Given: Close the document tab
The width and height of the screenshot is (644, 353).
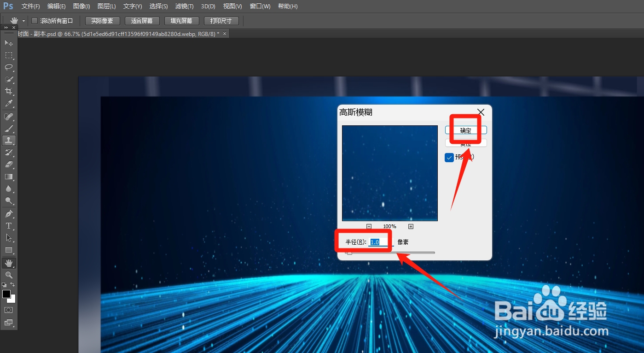Looking at the screenshot, I should click(225, 34).
